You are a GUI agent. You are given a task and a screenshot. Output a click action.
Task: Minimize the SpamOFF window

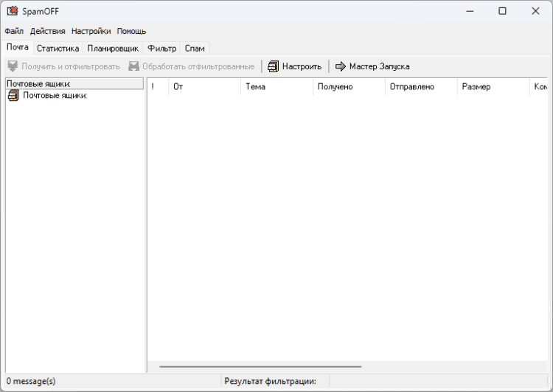(470, 11)
